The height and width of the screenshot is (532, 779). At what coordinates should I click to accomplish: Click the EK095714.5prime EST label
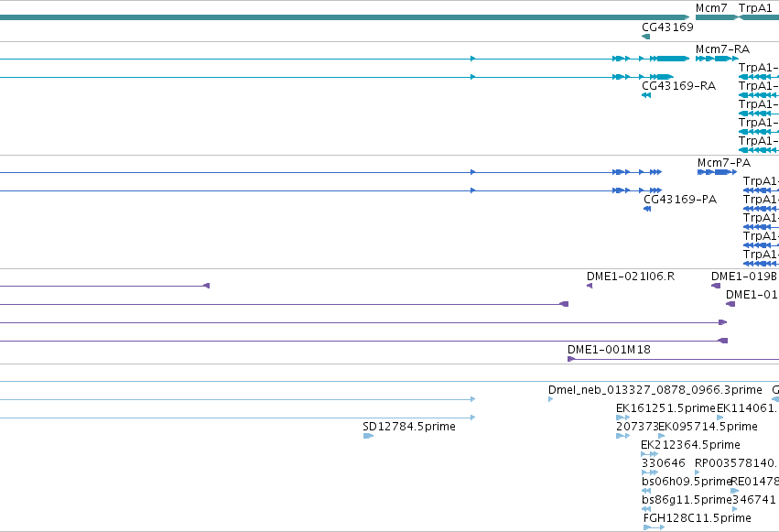pos(708,427)
